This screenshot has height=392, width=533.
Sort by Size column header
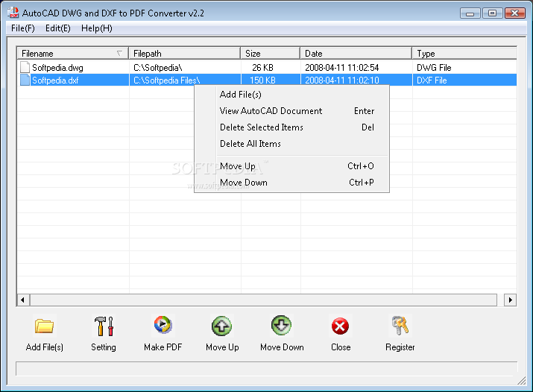[271, 54]
